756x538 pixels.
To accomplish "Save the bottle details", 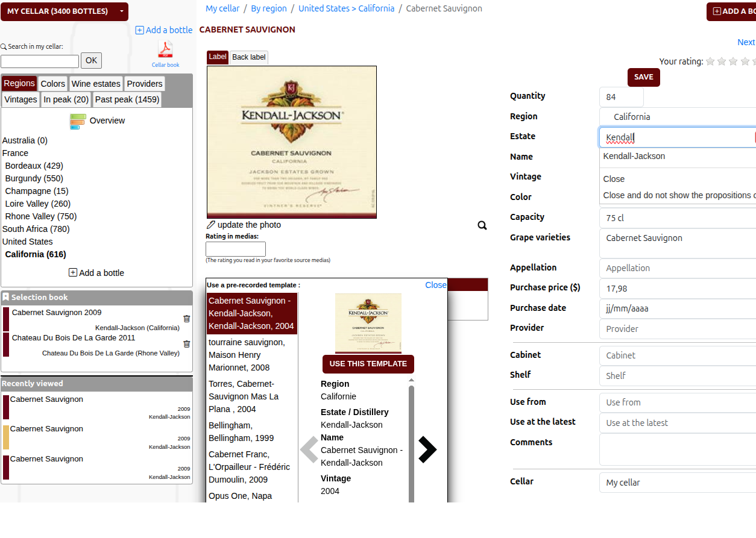I will 643,77.
